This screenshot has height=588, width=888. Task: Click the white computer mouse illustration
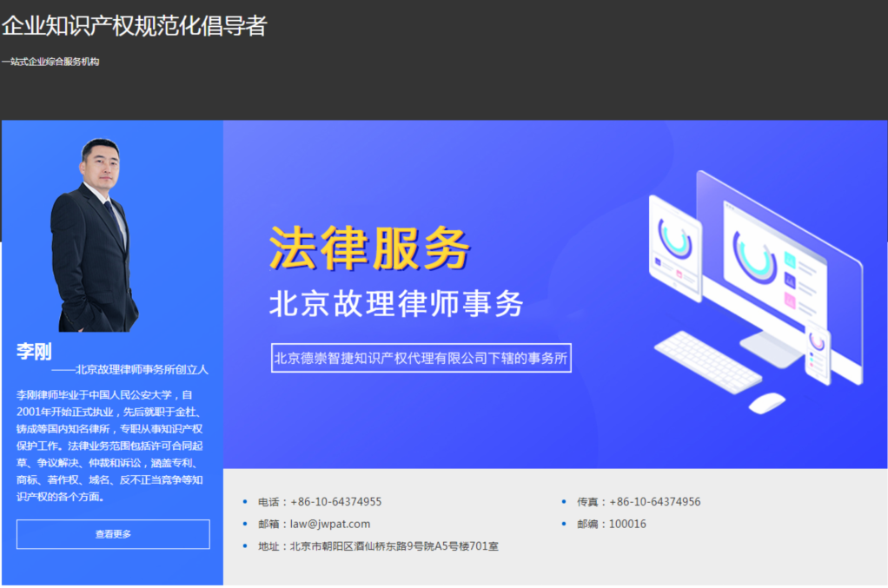pyautogui.click(x=766, y=403)
